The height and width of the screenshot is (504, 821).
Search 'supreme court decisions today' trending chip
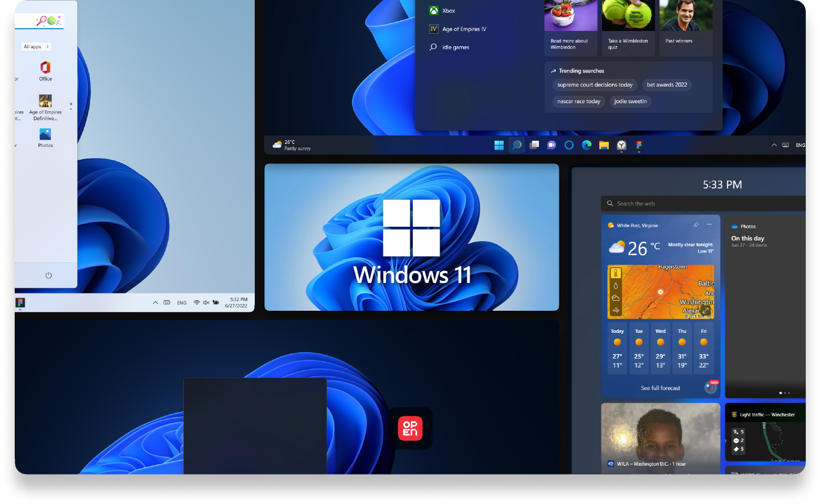coord(595,85)
